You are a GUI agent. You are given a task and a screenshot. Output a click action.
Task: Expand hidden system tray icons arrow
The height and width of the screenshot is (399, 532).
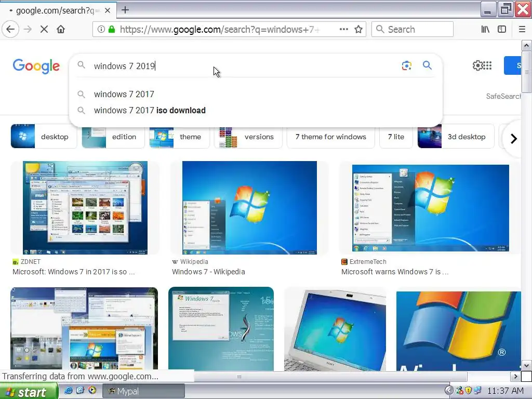449,391
